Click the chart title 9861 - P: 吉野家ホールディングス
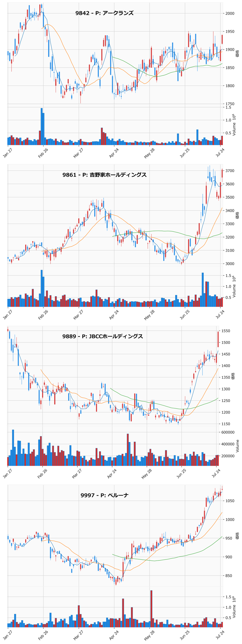The height and width of the screenshot is (644, 242). coord(104,175)
